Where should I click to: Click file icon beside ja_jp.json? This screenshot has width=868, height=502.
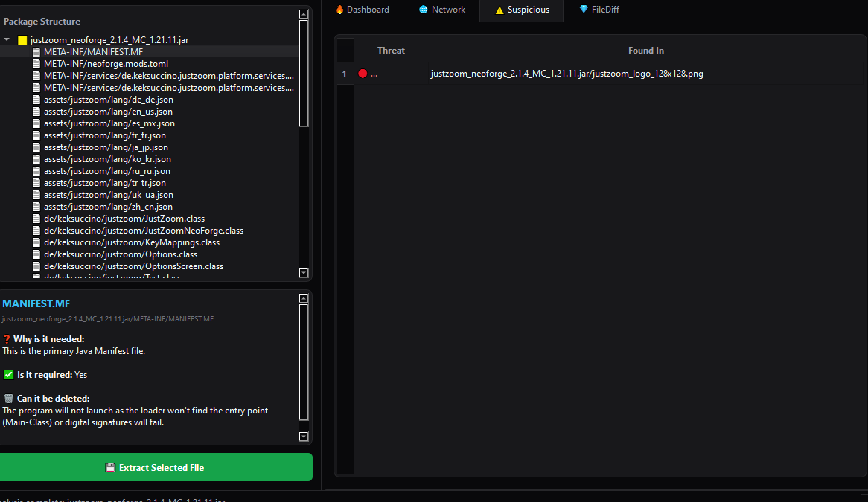pos(36,147)
